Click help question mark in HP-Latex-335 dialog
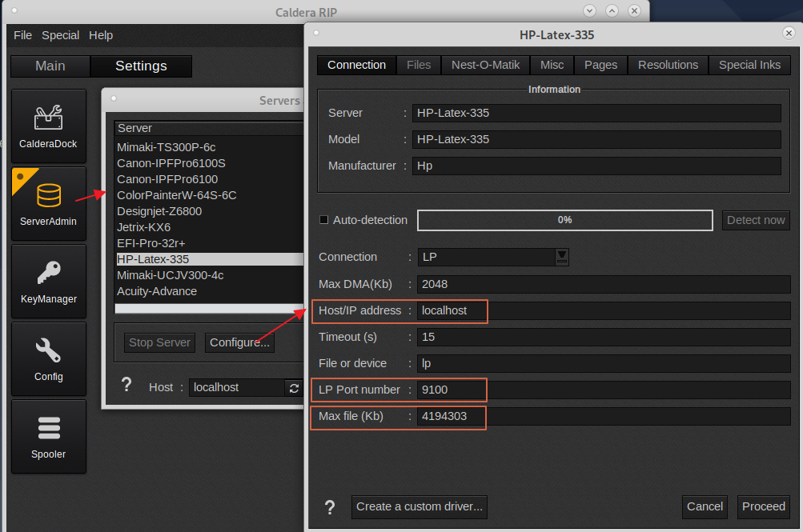The height and width of the screenshot is (532, 803). 329,507
